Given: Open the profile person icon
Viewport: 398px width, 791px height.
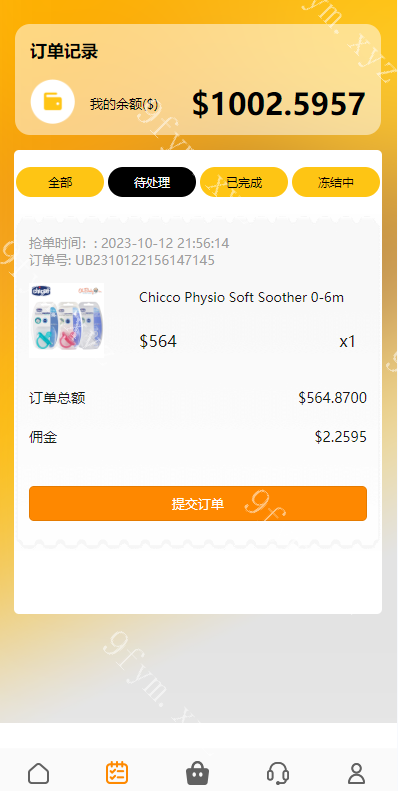Looking at the screenshot, I should pos(357,773).
